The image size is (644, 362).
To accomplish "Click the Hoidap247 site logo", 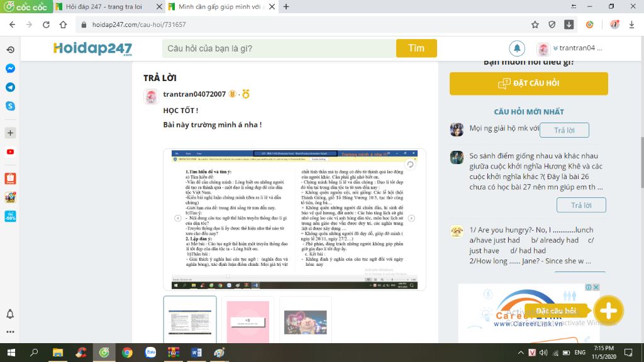I will coord(93,48).
